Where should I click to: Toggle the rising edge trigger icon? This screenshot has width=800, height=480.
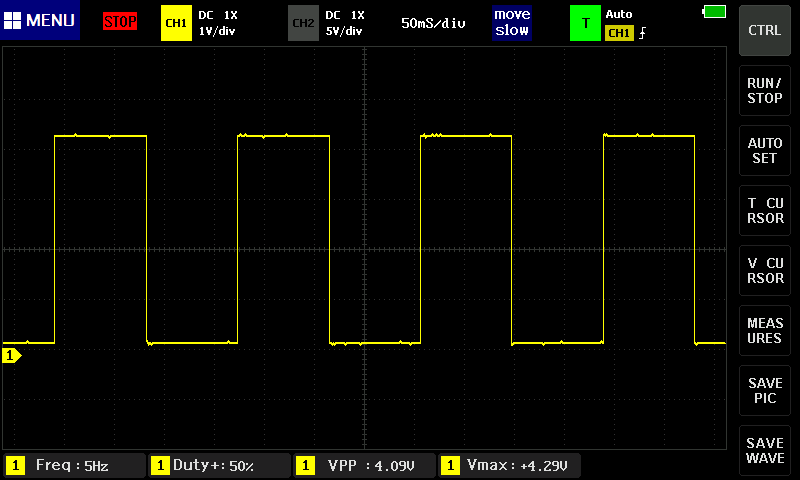tap(642, 33)
